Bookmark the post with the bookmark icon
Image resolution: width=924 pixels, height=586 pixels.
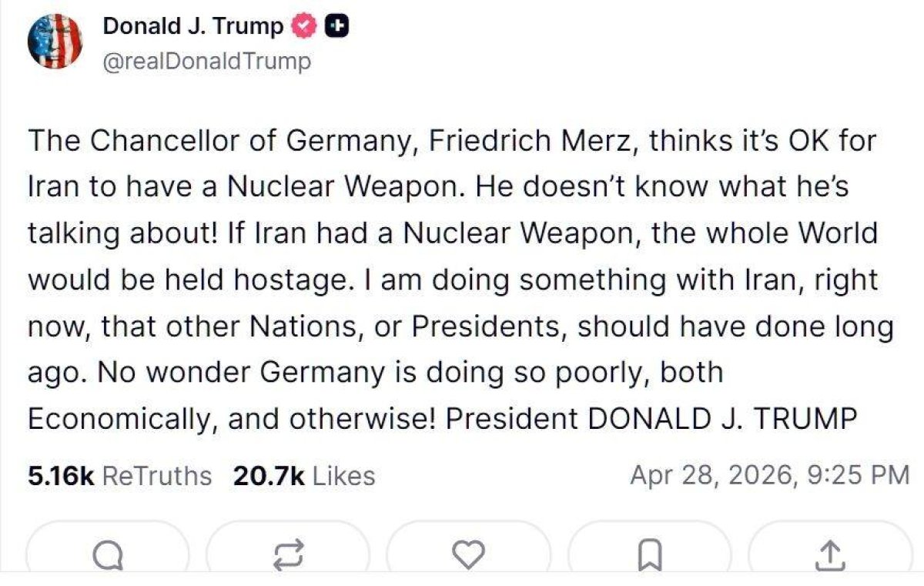[x=651, y=551]
